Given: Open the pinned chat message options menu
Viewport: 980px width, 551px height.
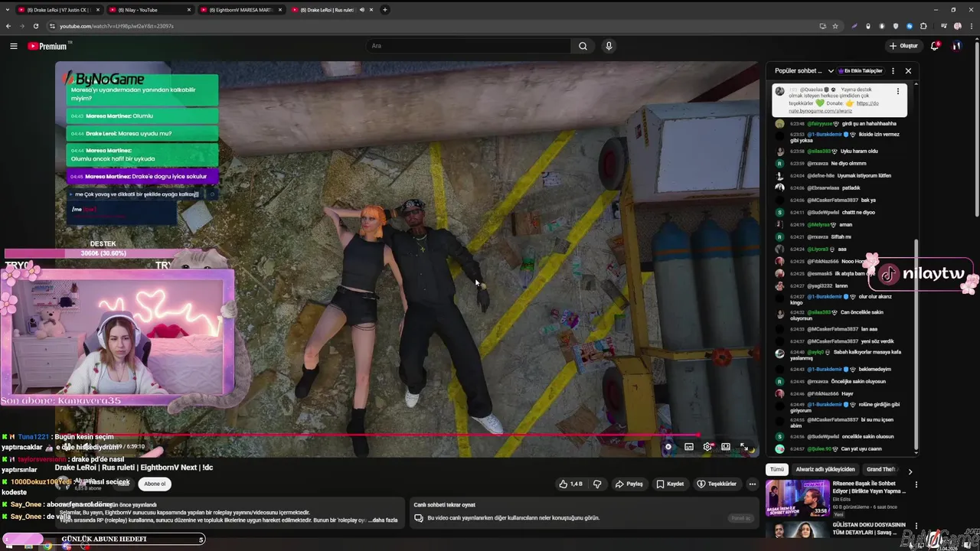Looking at the screenshot, I should (898, 91).
